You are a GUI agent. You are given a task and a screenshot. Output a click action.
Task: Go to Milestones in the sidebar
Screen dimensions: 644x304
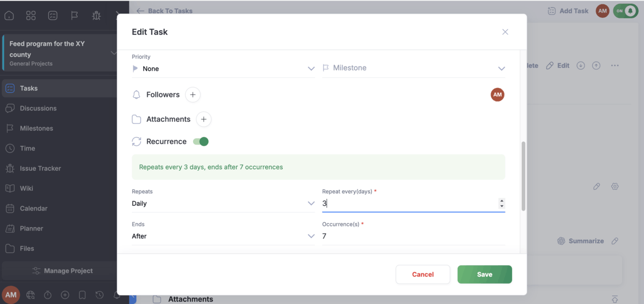click(59, 128)
